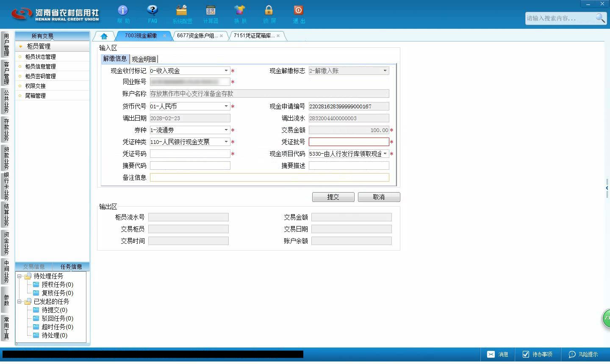610x364 pixels.
Task: Select the 银行卡业务 side tab
Action: (x=6, y=186)
